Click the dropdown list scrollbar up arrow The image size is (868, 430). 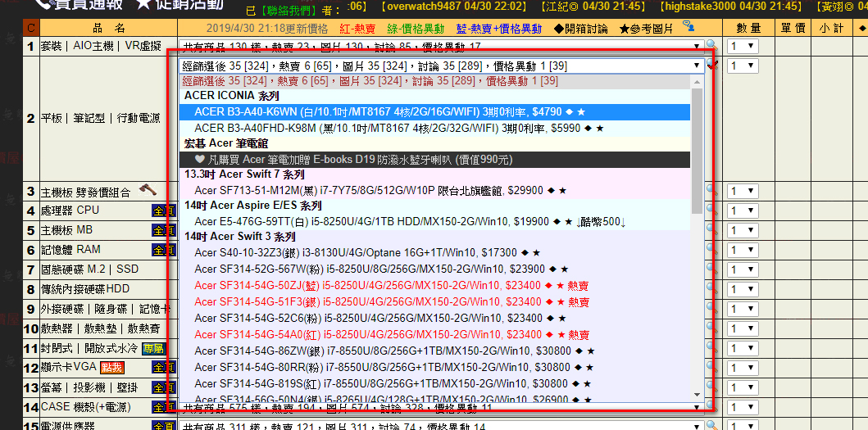697,82
